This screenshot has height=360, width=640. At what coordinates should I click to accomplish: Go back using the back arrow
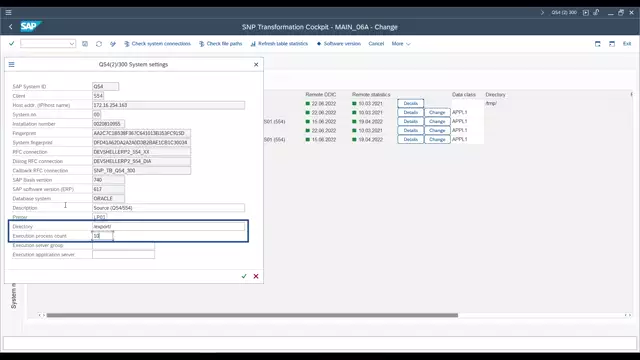click(x=11, y=27)
